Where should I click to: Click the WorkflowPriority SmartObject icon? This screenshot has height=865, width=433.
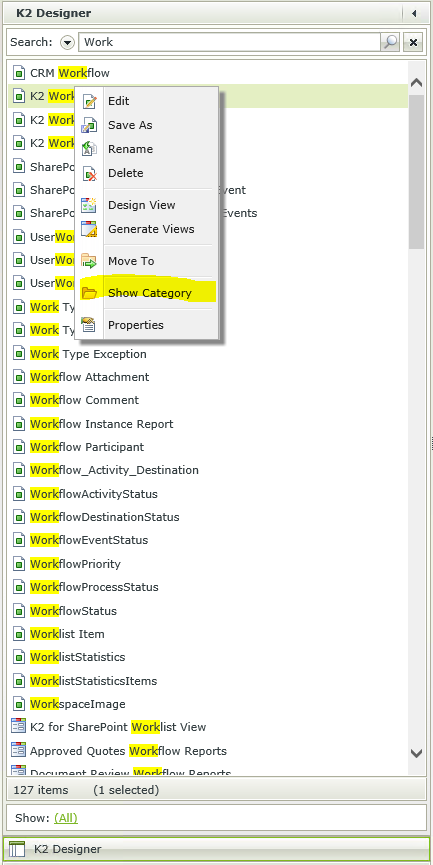click(x=19, y=564)
